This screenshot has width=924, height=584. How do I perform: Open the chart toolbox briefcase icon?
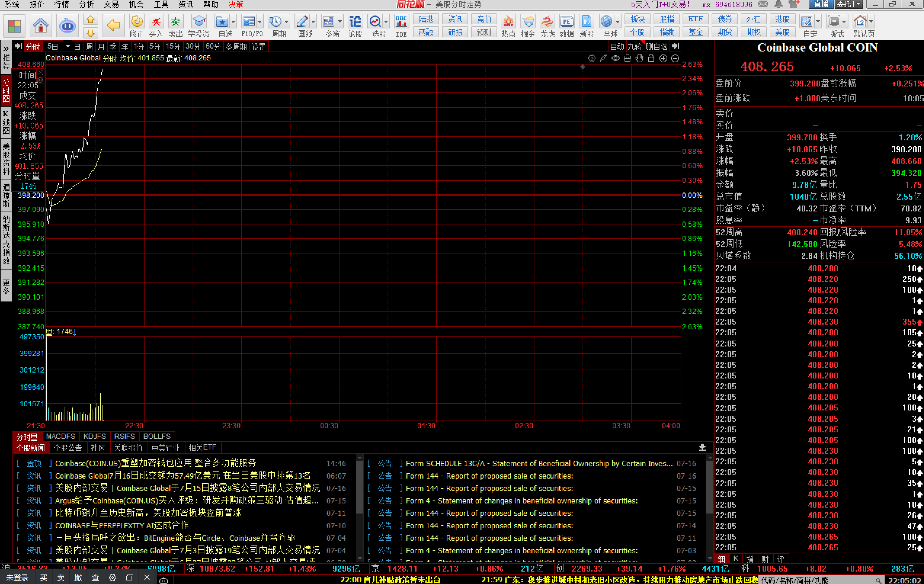[x=627, y=58]
